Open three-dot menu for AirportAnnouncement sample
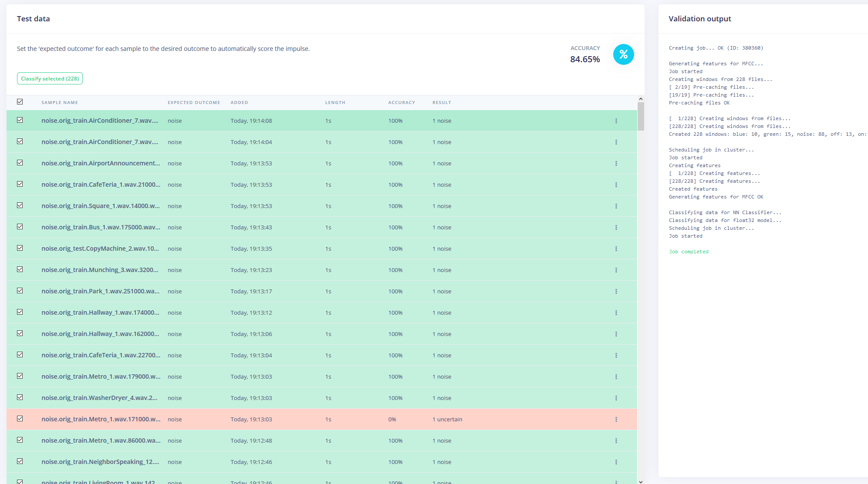The height and width of the screenshot is (484, 868). tap(616, 164)
